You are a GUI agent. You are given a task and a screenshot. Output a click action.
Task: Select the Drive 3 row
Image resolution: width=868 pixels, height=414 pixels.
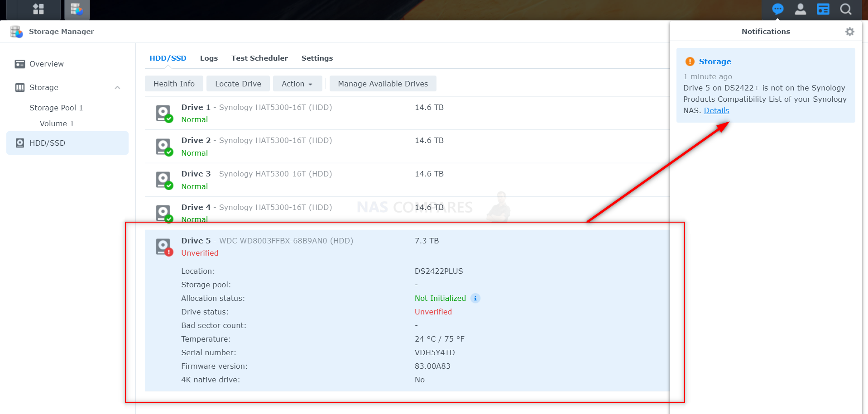(407, 180)
